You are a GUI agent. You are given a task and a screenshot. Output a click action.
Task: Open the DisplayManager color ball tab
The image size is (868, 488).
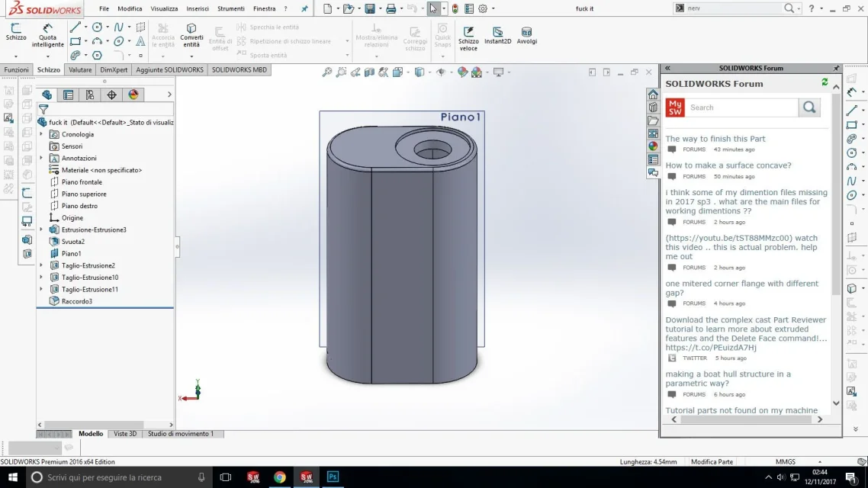pyautogui.click(x=133, y=95)
